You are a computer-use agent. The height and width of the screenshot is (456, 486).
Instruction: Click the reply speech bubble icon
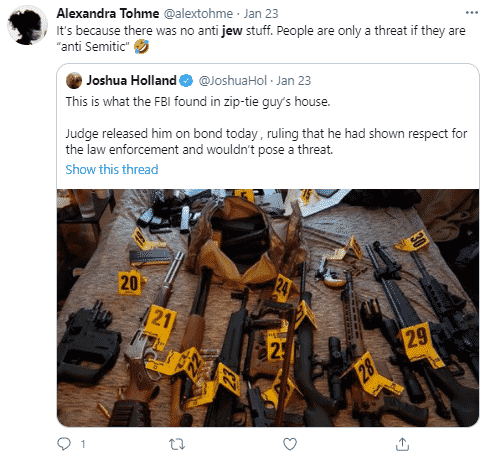[x=64, y=444]
